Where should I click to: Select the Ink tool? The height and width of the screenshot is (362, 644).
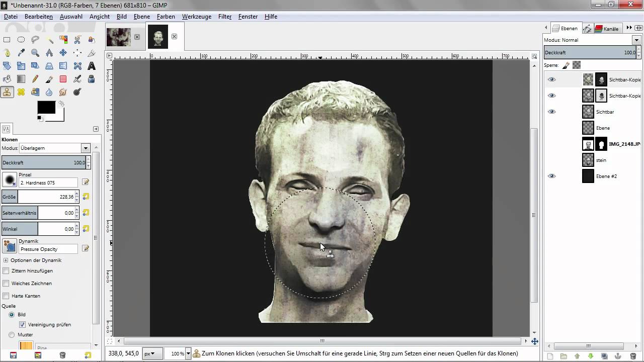click(91, 79)
